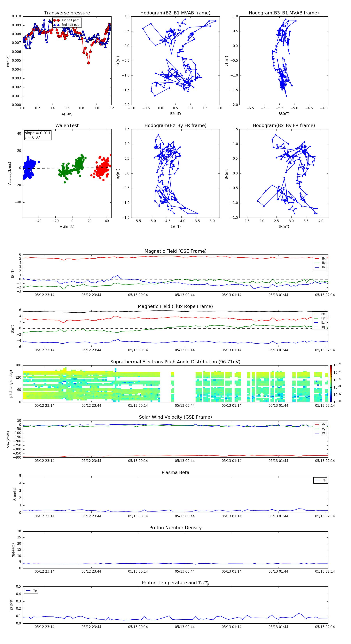Click the '10^-31' colorbar tick label
This screenshot has width=351, height=644.
click(337, 402)
